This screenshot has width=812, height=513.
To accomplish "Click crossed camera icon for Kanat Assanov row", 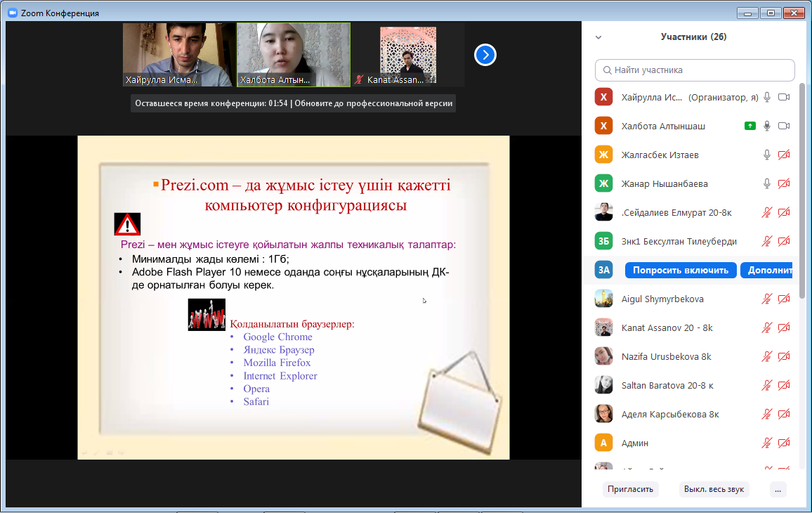I will pos(784,327).
